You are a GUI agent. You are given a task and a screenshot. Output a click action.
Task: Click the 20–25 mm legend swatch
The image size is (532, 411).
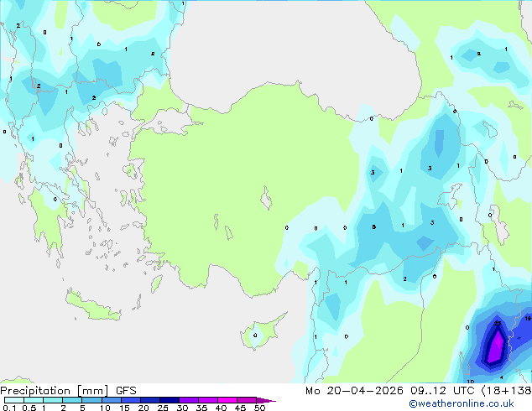[149, 400]
